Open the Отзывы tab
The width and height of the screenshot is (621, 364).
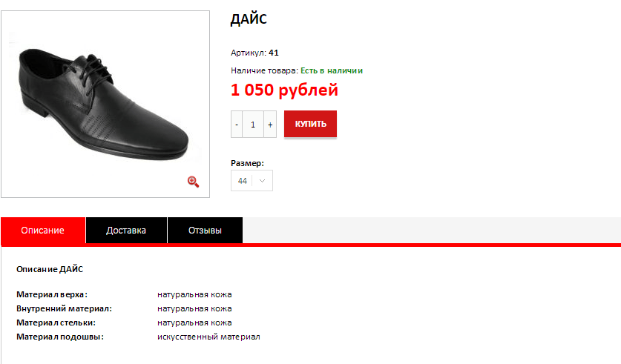[206, 231]
